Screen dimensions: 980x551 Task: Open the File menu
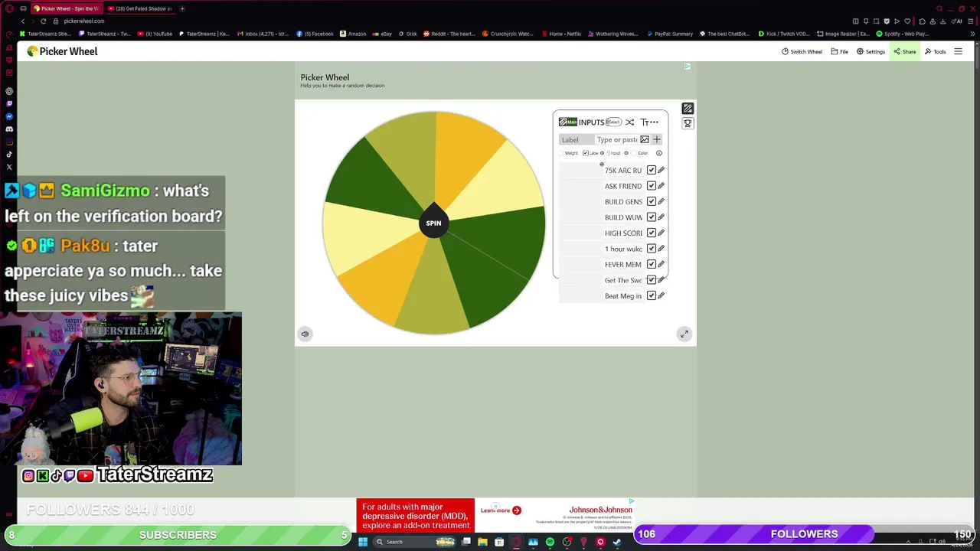pos(839,51)
